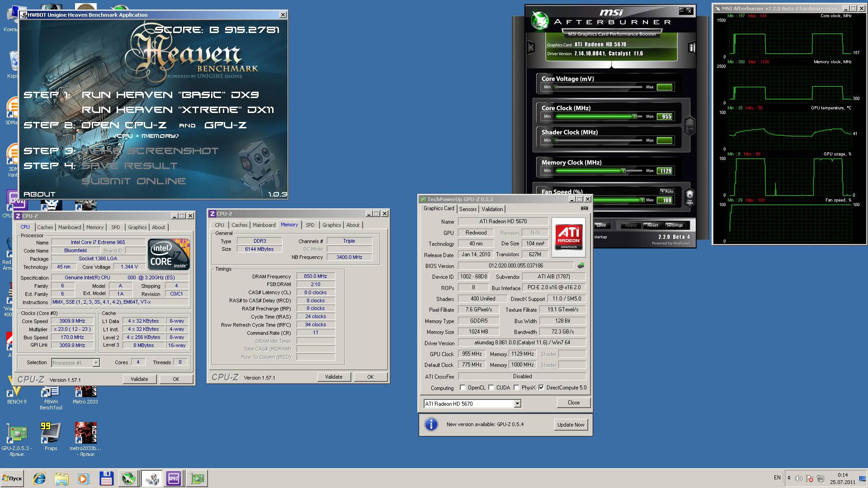868x488 pixels.
Task: Click Memory Clock value field 1129
Action: [665, 171]
